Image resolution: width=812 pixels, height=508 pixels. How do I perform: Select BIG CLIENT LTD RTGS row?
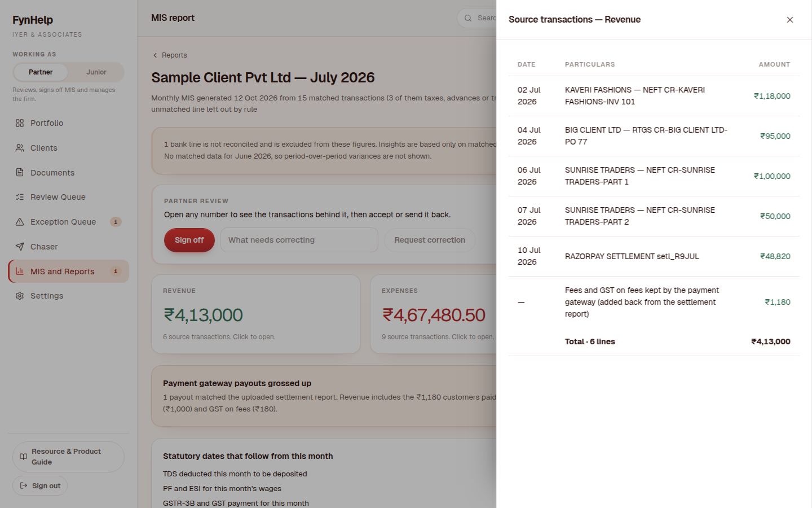pos(654,136)
